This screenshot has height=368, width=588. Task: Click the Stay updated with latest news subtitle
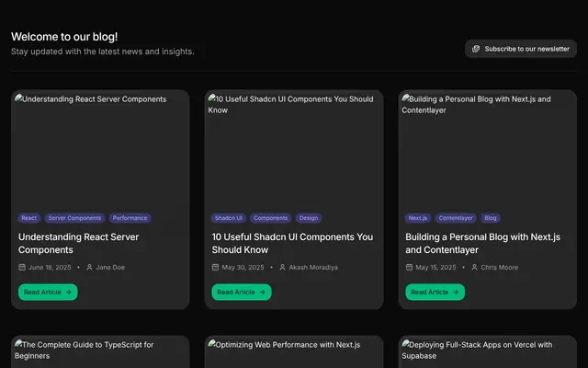pyautogui.click(x=103, y=52)
